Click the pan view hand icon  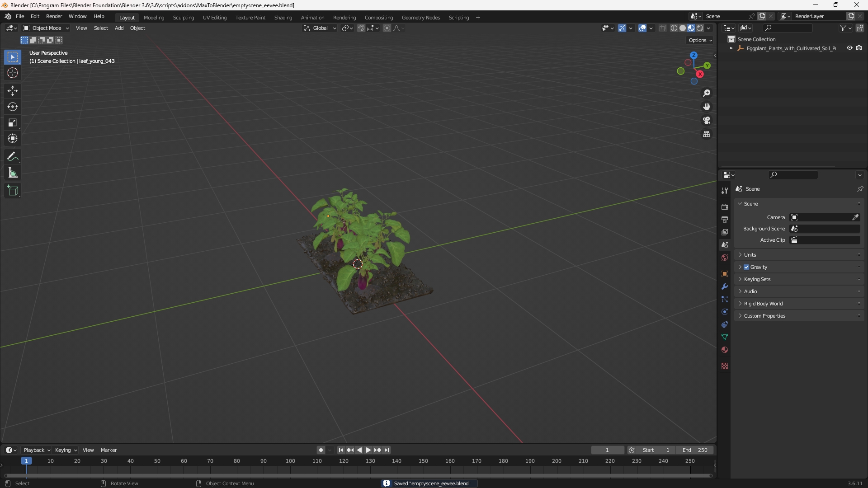(707, 107)
